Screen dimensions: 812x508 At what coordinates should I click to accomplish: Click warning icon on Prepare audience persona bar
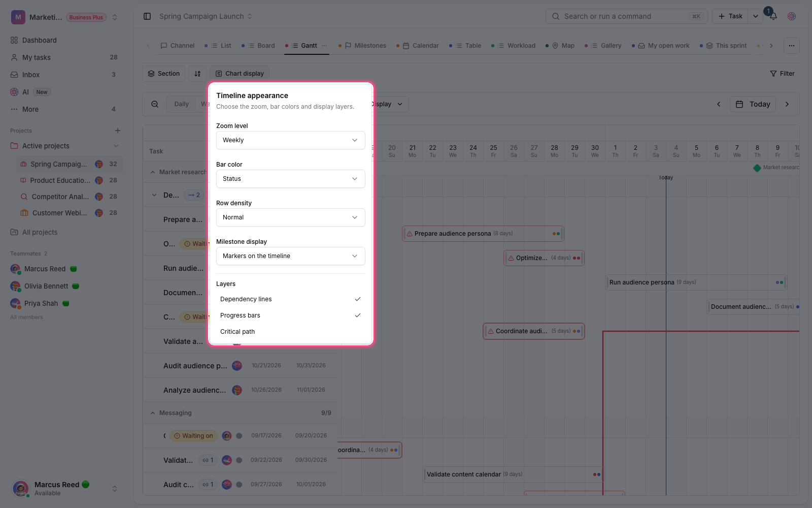pos(409,234)
